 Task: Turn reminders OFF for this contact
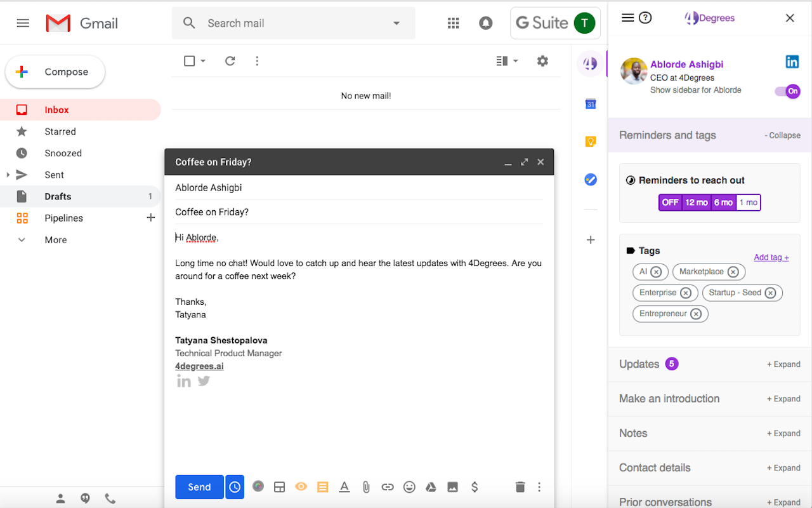point(670,202)
